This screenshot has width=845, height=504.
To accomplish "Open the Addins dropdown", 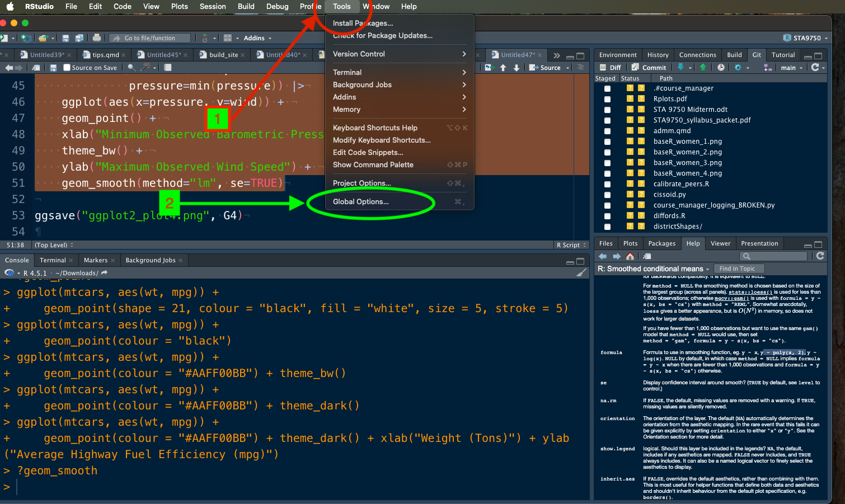I will click(x=257, y=38).
